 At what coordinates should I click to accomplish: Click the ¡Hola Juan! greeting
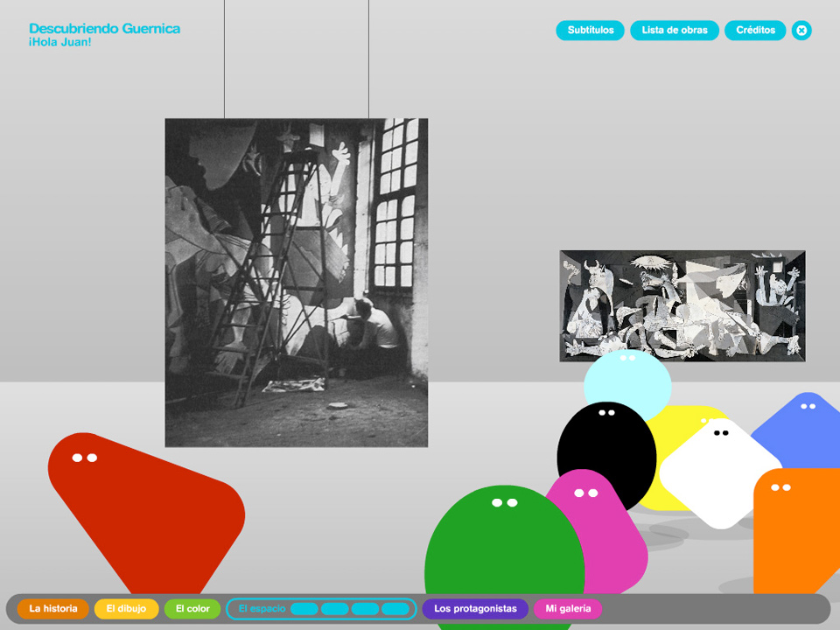[x=60, y=42]
